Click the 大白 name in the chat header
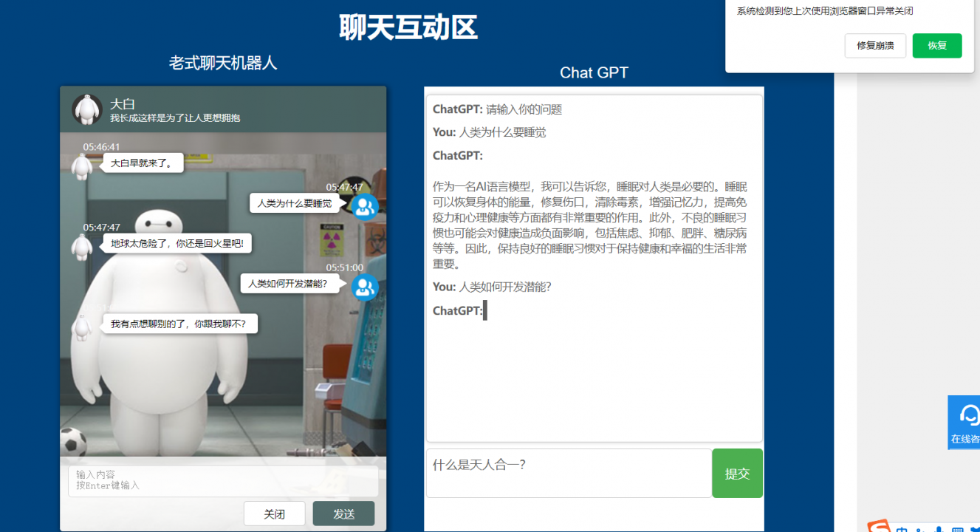This screenshot has width=980, height=532. tap(123, 104)
